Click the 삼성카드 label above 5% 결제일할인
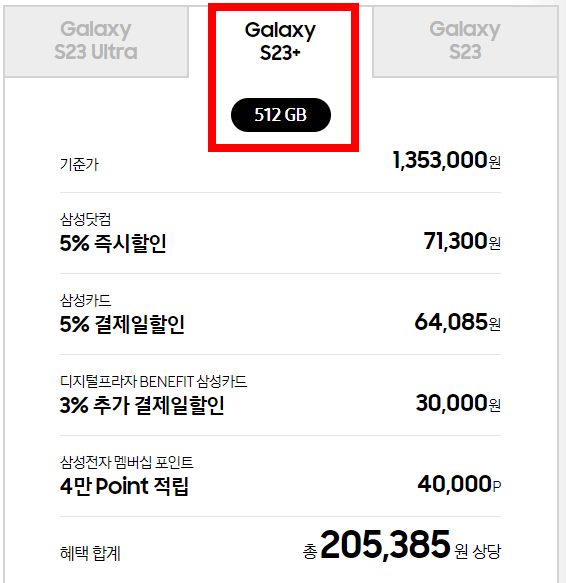This screenshot has width=566, height=583. point(86,300)
